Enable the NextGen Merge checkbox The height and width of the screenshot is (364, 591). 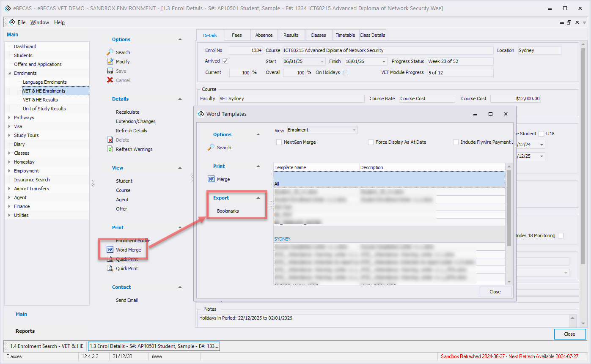(x=279, y=142)
